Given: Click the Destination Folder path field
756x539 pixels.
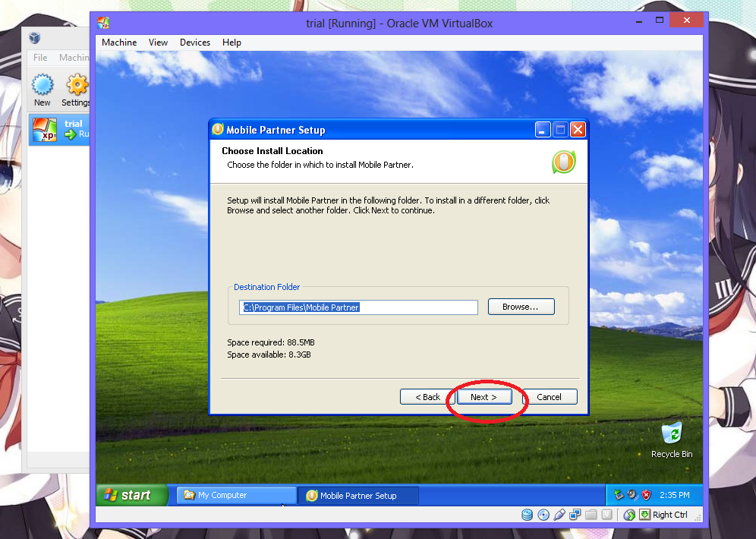Looking at the screenshot, I should 358,307.
